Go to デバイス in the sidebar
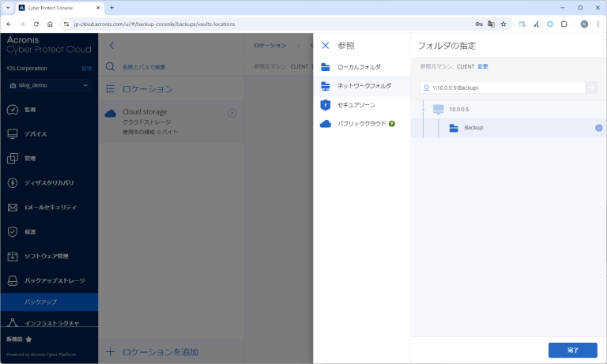This screenshot has height=364, width=607. click(35, 134)
